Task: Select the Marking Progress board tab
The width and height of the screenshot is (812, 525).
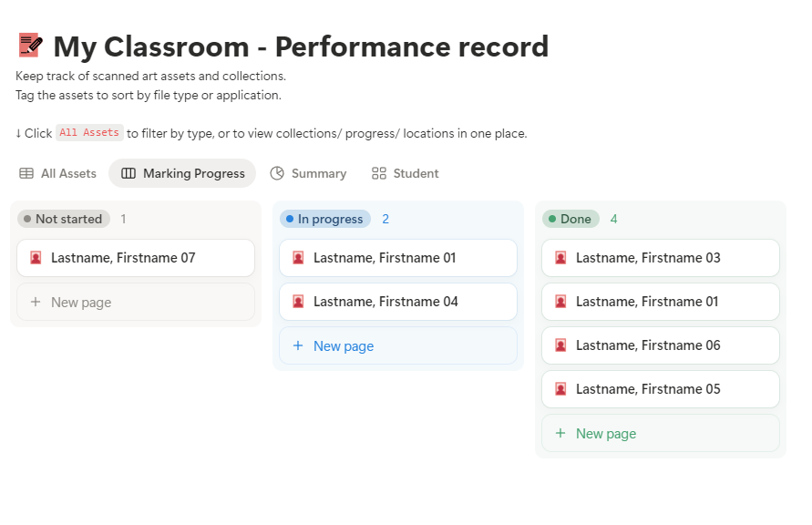Action: point(183,173)
